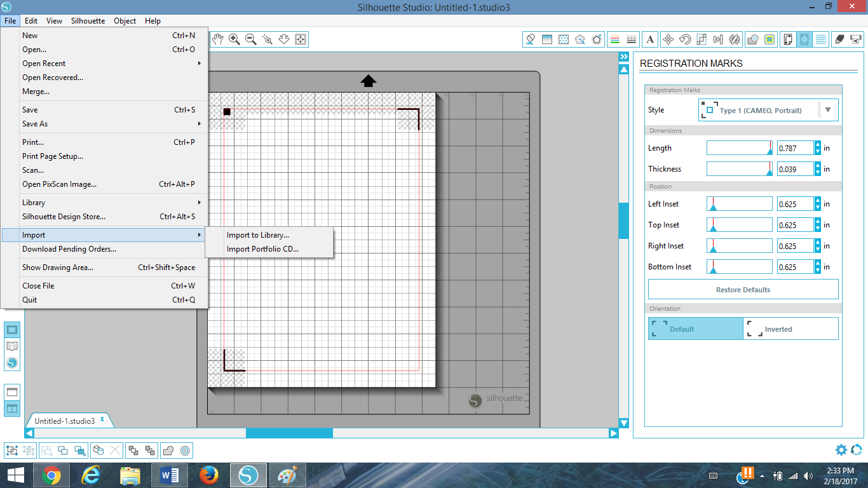Click the Length slider
Screen dimensions: 868x488
pyautogui.click(x=740, y=148)
